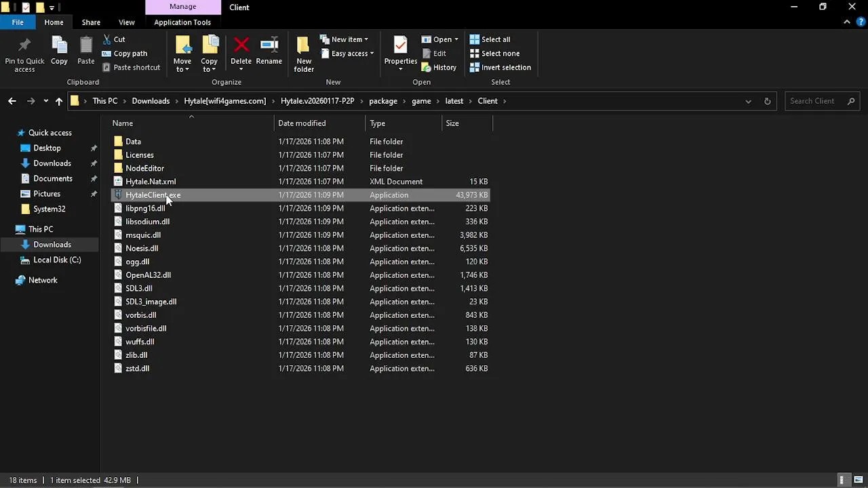This screenshot has width=868, height=488.
Task: Go back with the Back arrow
Action: pyautogui.click(x=12, y=101)
